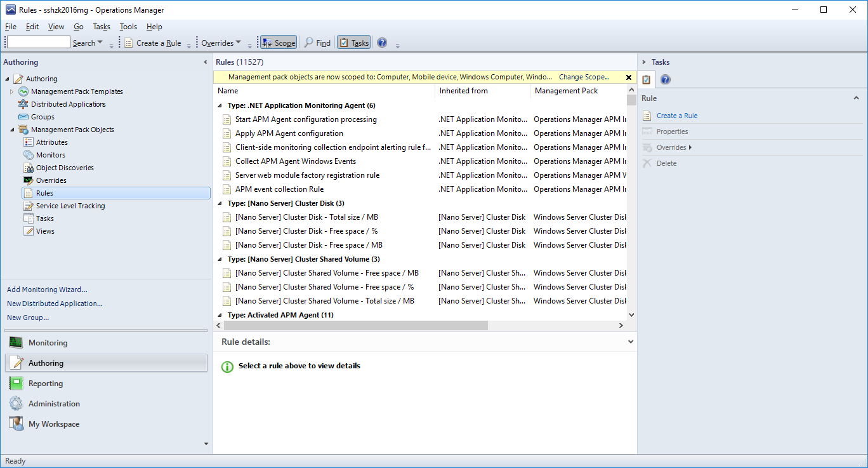Click the Monitors icon in tree
This screenshot has height=468, width=868.
pos(29,155)
